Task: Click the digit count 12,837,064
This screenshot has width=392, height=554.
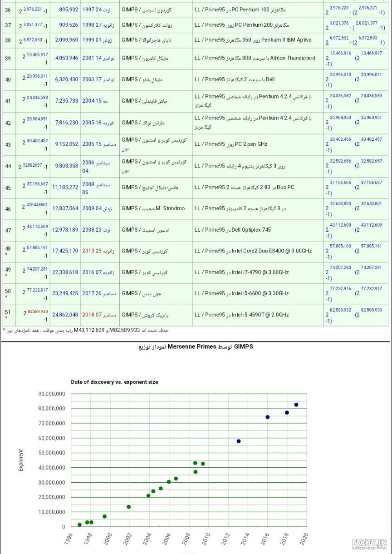Action: pyautogui.click(x=65, y=208)
